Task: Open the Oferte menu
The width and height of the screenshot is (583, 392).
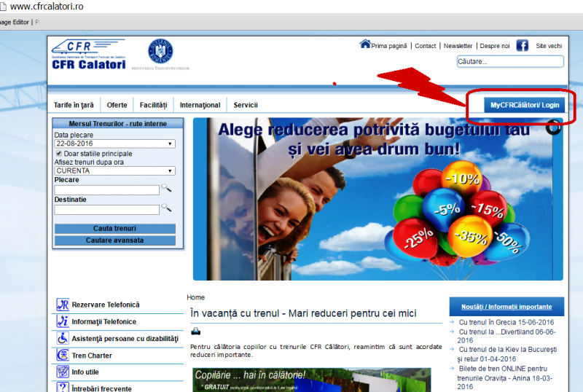Action: point(117,105)
